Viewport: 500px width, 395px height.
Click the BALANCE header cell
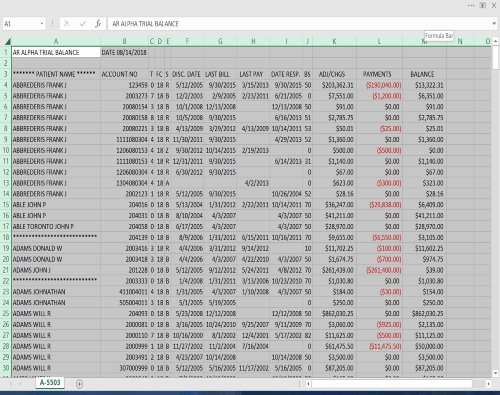pos(424,74)
